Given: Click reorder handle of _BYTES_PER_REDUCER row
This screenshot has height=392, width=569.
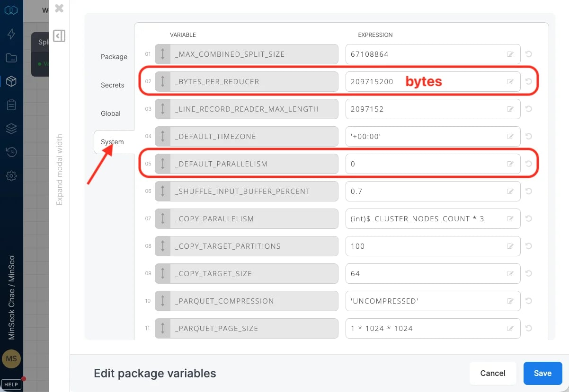Looking at the screenshot, I should (162, 82).
